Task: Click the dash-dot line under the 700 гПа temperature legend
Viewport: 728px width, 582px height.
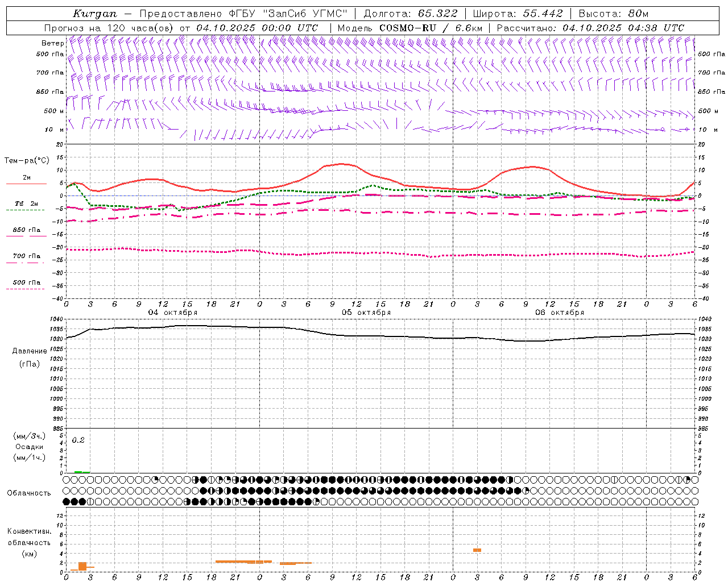Action: pos(25,263)
